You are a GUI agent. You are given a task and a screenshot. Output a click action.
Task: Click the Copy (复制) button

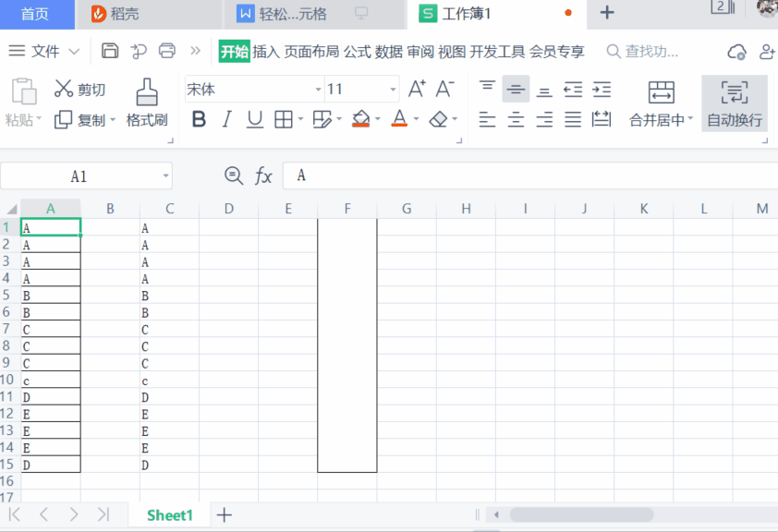[81, 120]
